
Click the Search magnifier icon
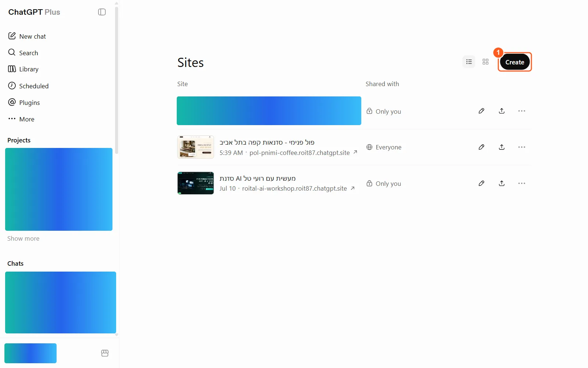coord(12,52)
